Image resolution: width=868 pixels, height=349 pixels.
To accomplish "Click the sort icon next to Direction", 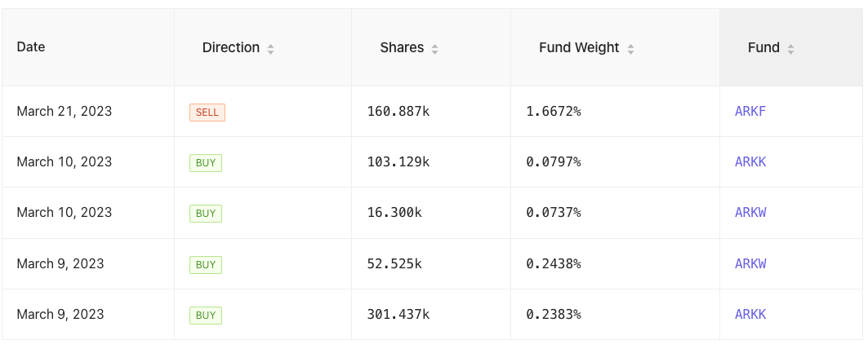I will click(270, 49).
